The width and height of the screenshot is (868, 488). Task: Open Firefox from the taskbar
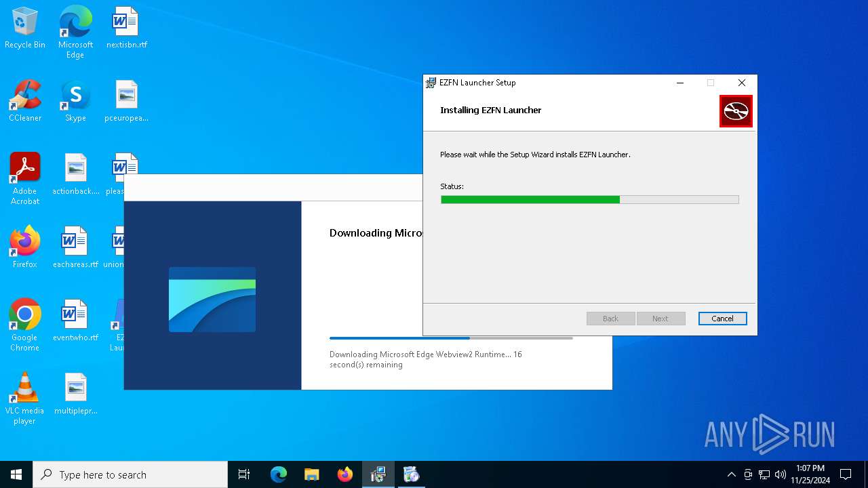click(345, 474)
